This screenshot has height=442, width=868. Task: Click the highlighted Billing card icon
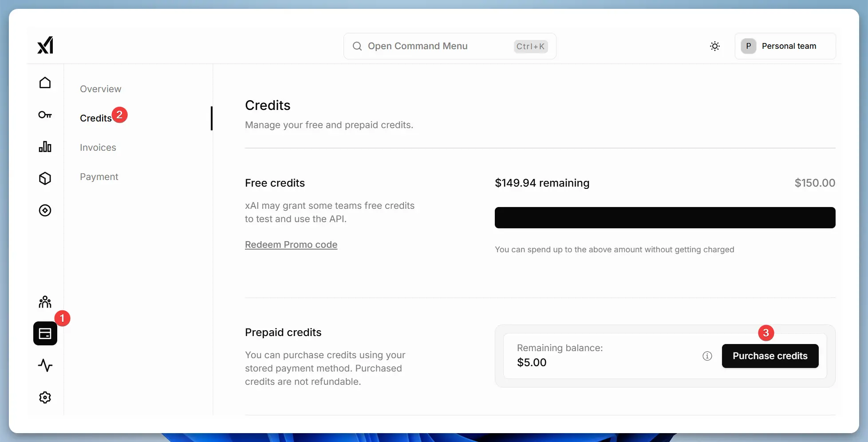(x=45, y=333)
